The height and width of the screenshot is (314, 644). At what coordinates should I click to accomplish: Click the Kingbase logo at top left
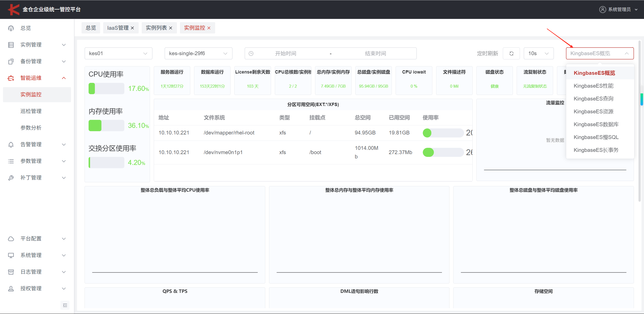(14, 10)
